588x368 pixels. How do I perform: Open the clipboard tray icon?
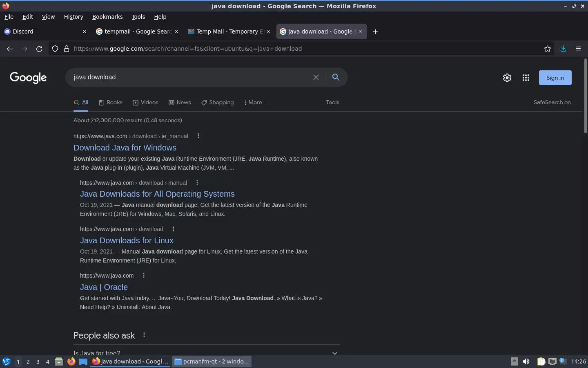[541, 361]
